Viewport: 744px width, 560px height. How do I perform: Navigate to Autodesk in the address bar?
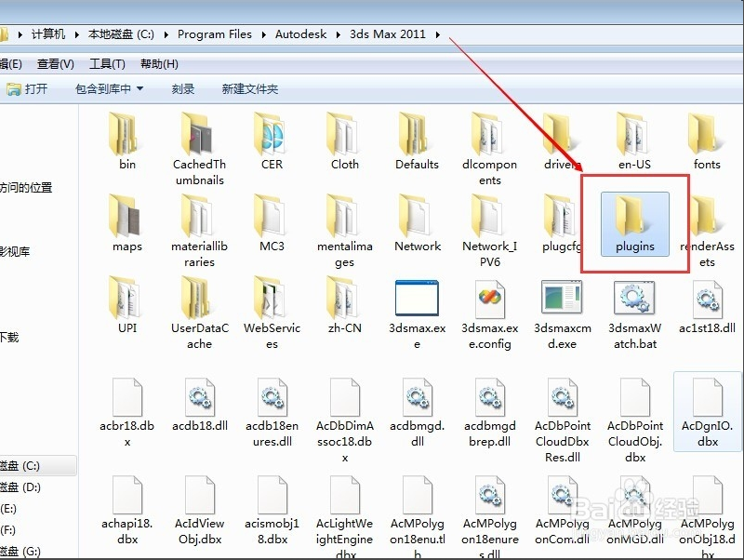tap(300, 34)
